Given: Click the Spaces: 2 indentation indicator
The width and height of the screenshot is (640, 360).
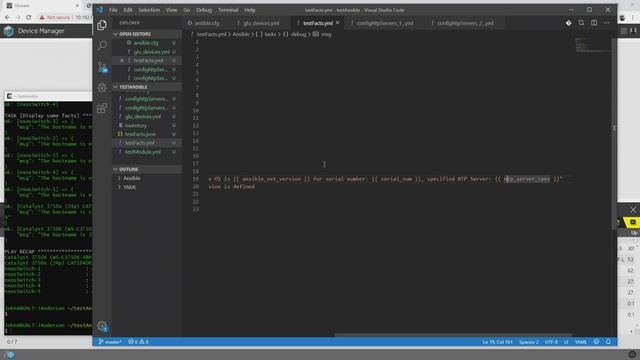Looking at the screenshot, I should coord(529,342).
